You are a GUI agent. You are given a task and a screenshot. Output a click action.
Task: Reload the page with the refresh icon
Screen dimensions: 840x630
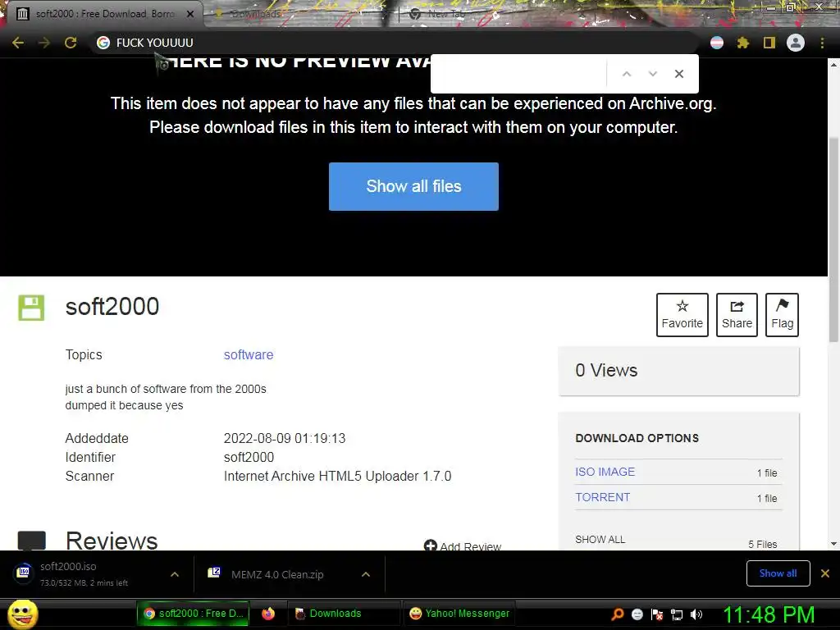[71, 43]
